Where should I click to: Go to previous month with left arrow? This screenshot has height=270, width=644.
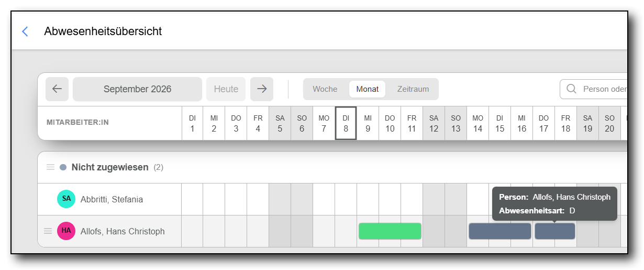tap(57, 89)
